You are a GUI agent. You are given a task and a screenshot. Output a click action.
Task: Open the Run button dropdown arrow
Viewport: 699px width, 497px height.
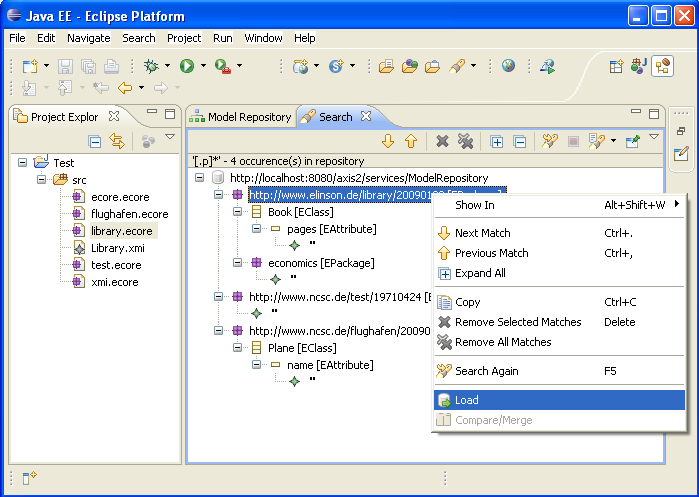pyautogui.click(x=203, y=66)
